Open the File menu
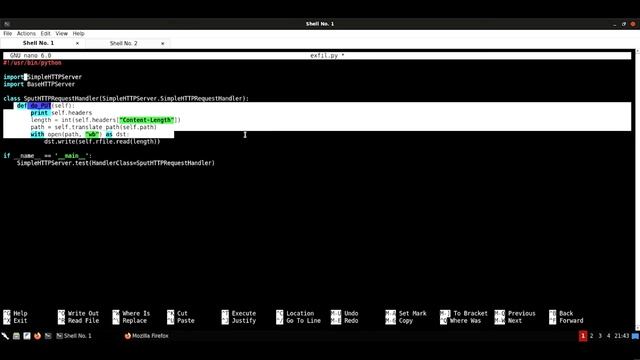The height and width of the screenshot is (360, 640). pos(7,33)
